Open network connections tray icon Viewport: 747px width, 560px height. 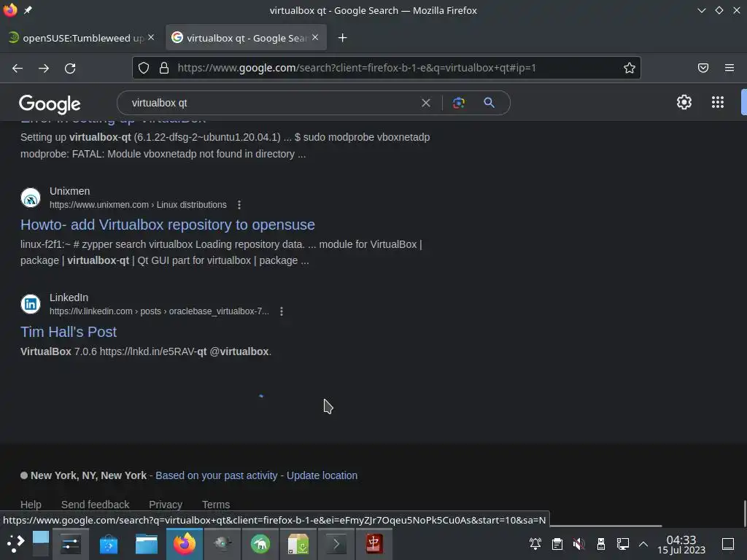(x=623, y=544)
